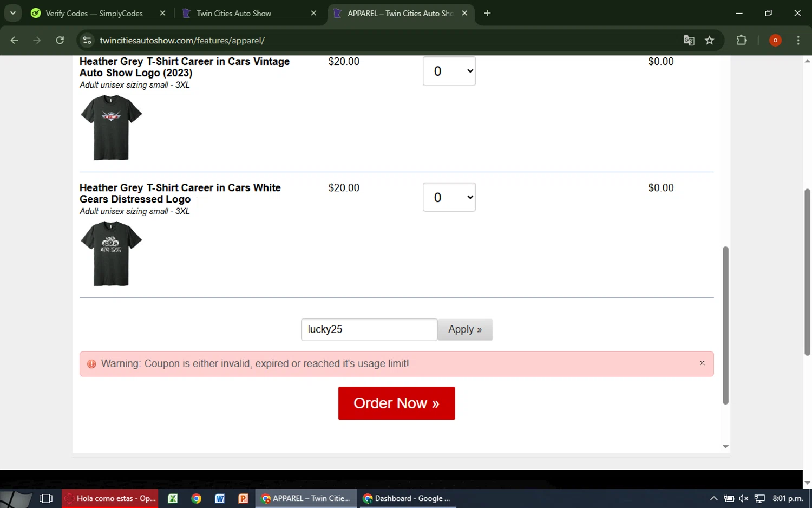
Task: Show hidden system tray icons
Action: coord(713,498)
